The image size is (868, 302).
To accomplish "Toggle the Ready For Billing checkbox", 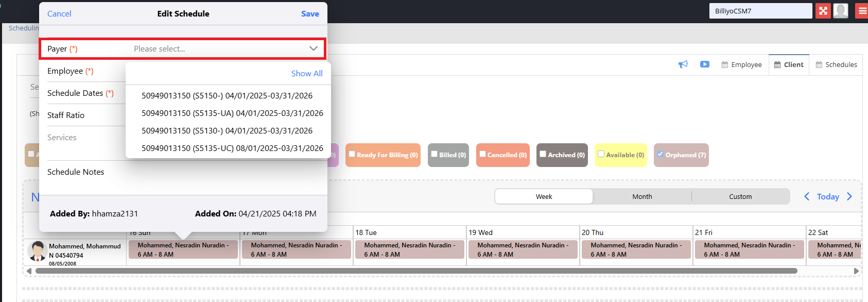I will pyautogui.click(x=352, y=154).
